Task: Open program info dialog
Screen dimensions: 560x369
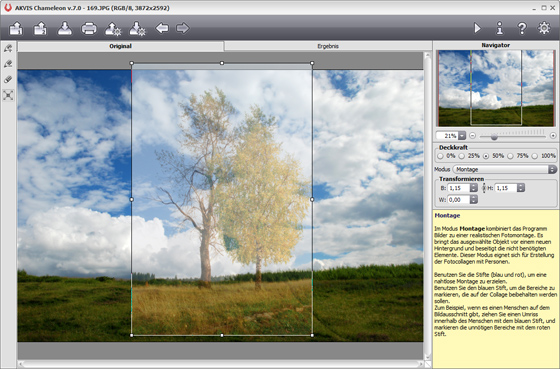Action: [500, 28]
